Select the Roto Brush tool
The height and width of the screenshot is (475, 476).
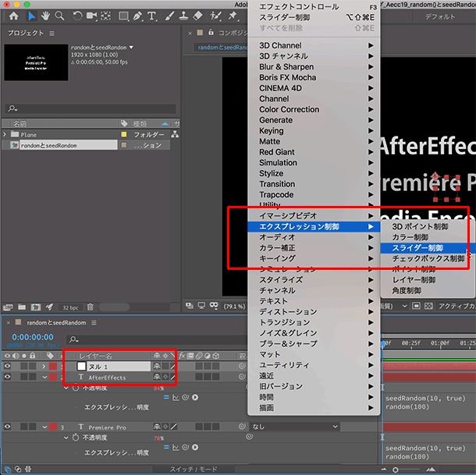coord(215,16)
